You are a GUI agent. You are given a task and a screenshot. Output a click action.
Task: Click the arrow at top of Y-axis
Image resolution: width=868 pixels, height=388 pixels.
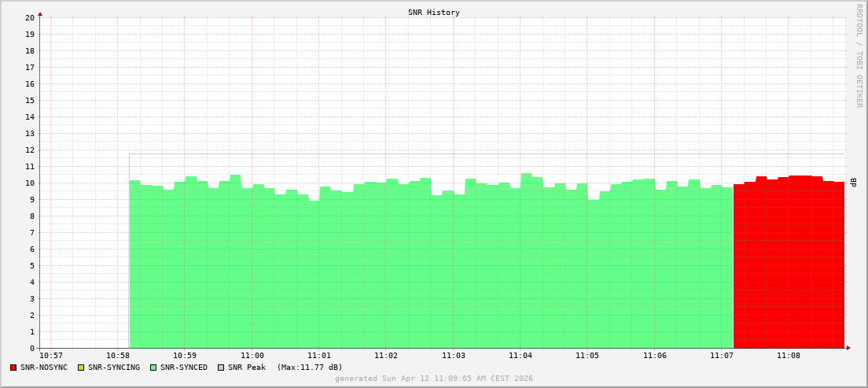click(40, 13)
